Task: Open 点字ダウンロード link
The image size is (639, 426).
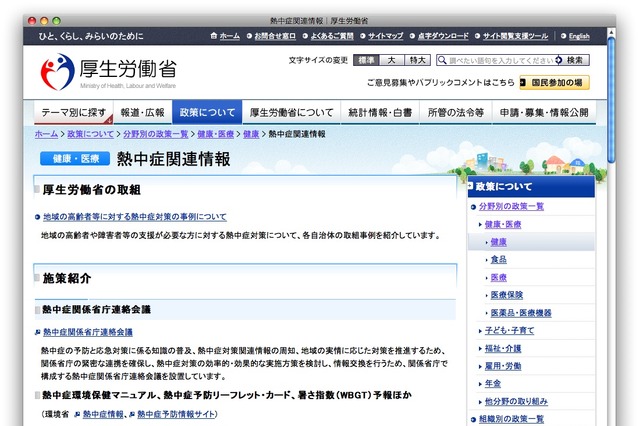Action: tap(443, 36)
